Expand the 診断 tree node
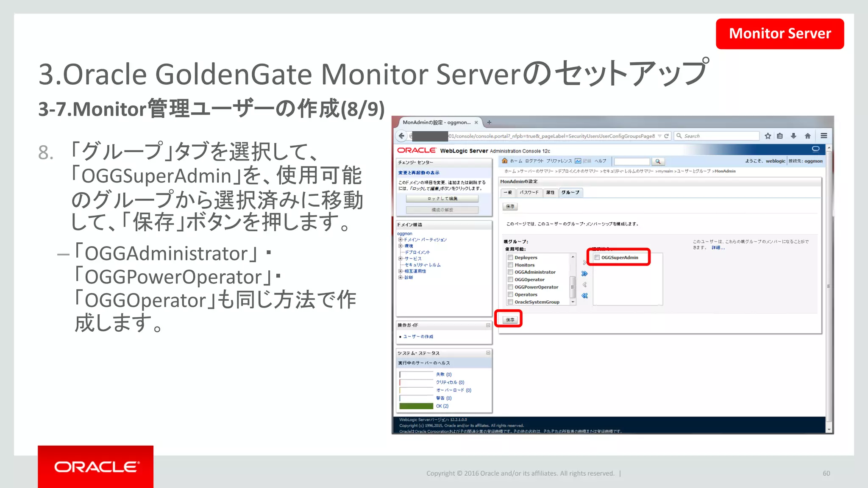Viewport: 868px width, 488px height. click(400, 277)
